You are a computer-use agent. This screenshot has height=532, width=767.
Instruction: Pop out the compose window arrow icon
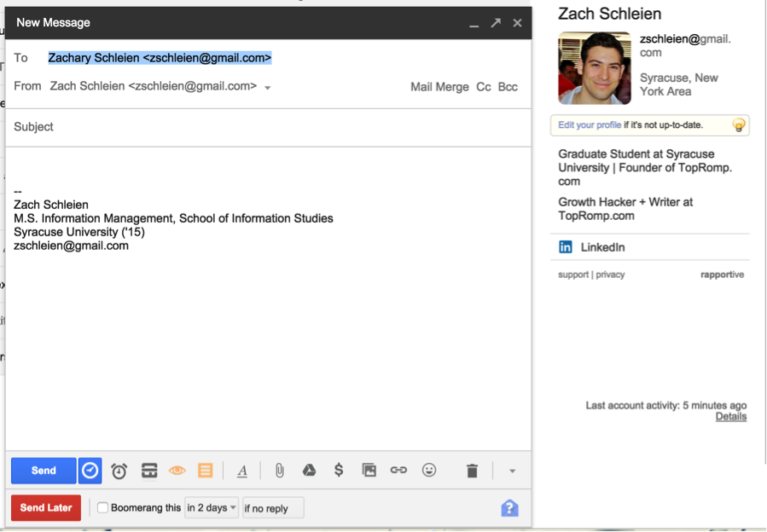click(496, 22)
